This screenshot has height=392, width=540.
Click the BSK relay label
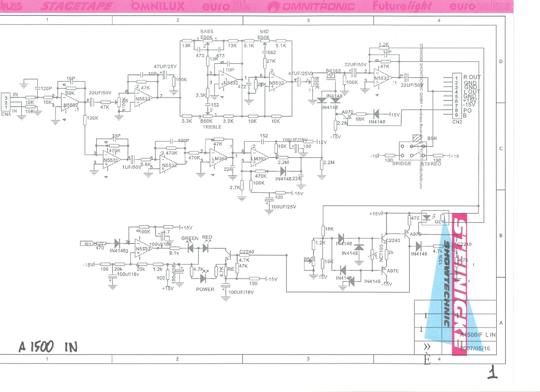point(432,138)
